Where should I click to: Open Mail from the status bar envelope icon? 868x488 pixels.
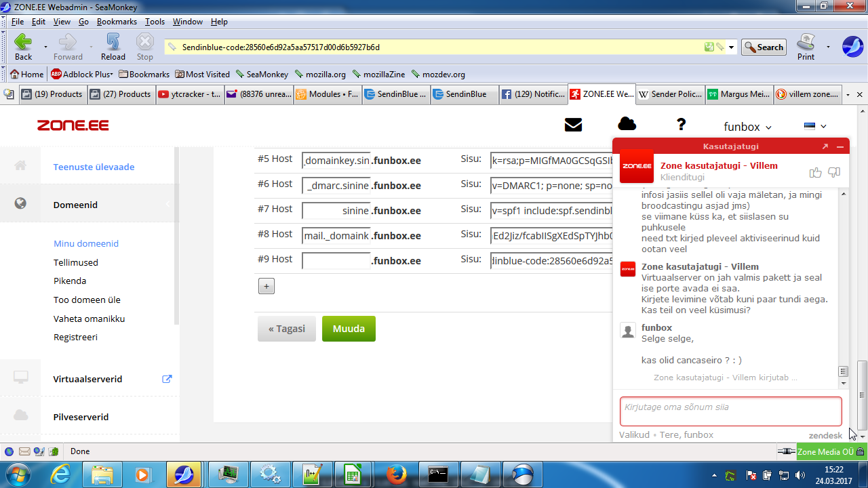(x=24, y=451)
